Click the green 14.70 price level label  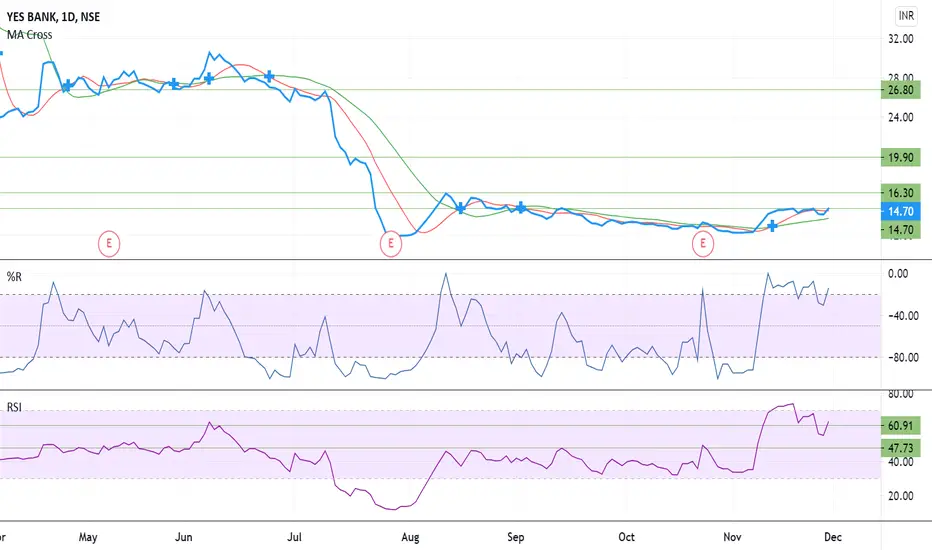[x=900, y=230]
